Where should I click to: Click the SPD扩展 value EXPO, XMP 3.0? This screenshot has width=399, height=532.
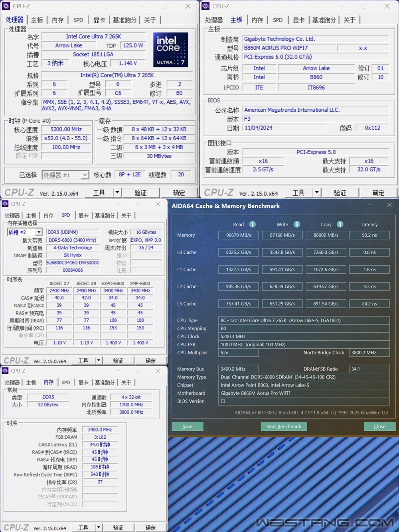[x=146, y=240]
